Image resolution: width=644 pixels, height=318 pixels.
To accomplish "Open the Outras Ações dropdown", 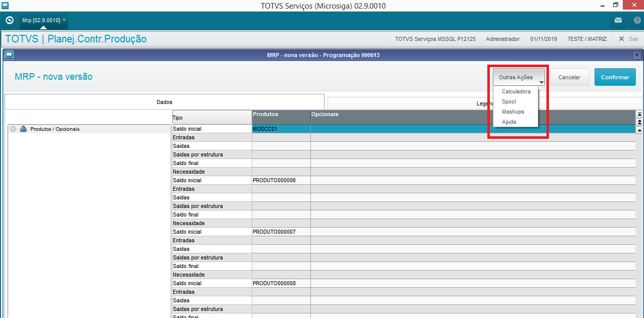I will [x=519, y=77].
